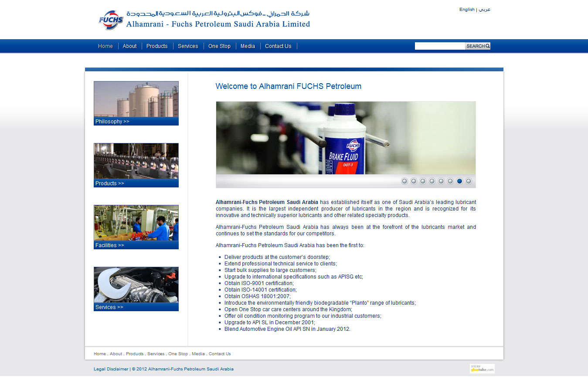Click the bullet about biodegradable Planto lubricants

320,303
